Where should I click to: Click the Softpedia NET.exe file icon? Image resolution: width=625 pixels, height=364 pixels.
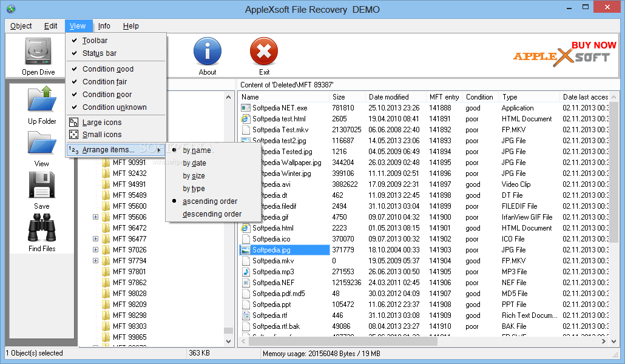tap(246, 108)
